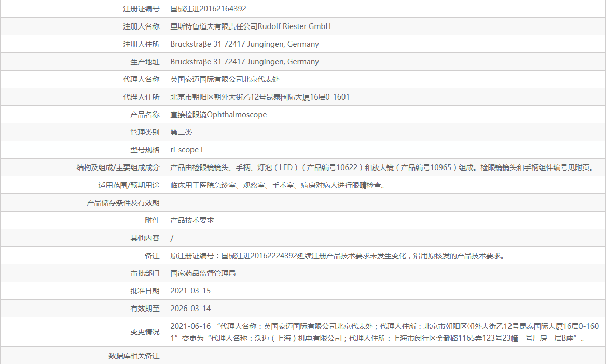The image size is (608, 364).
Task: Select the ri-scope L model value
Action: tap(187, 150)
